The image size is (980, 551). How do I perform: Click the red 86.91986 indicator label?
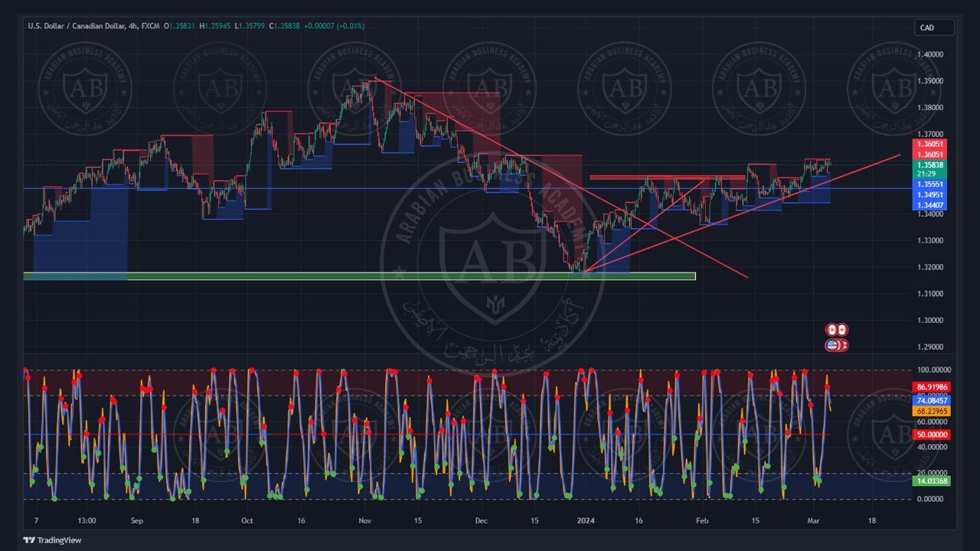pyautogui.click(x=932, y=388)
